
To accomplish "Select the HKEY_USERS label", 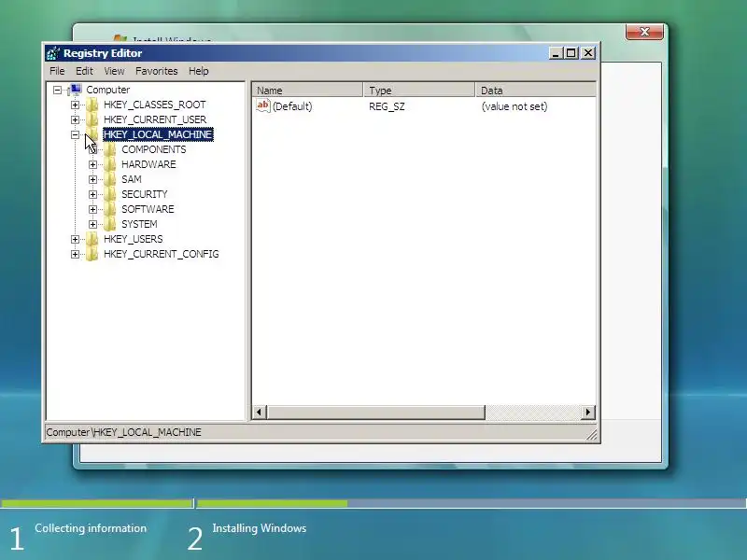I will point(133,239).
